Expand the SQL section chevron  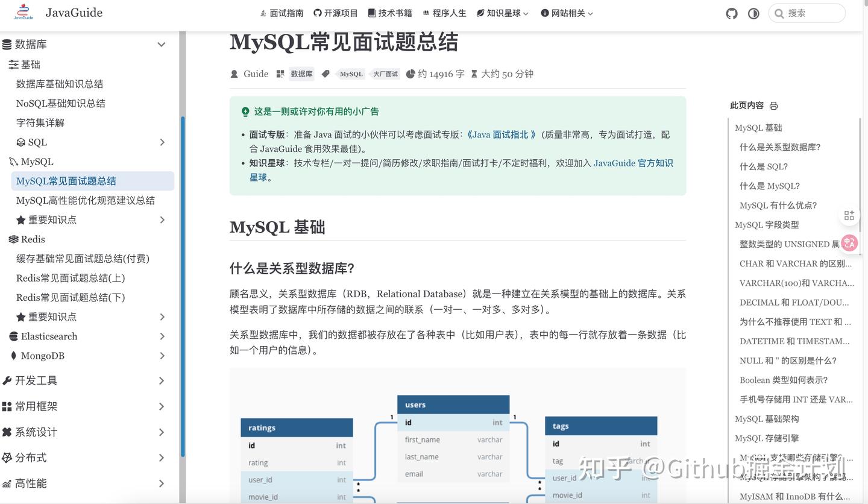162,142
